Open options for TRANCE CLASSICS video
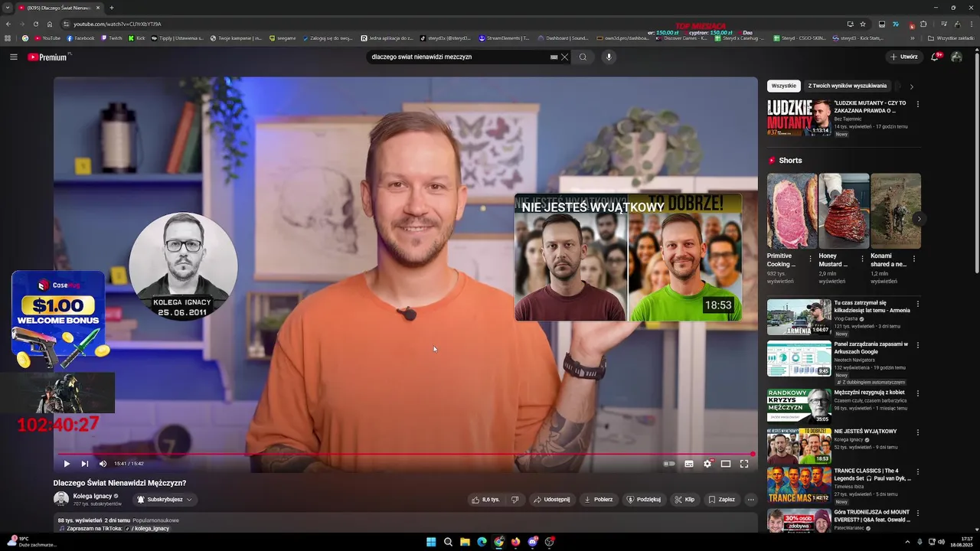980x551 pixels. 917,471
